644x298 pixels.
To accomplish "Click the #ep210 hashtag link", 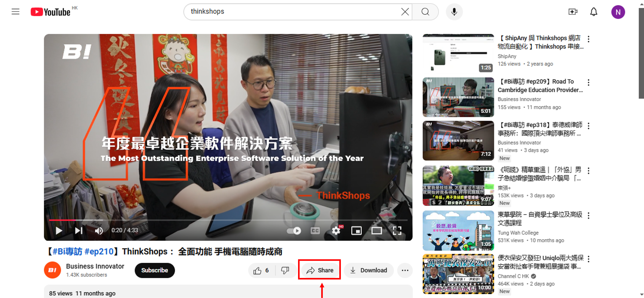I will 99,251.
